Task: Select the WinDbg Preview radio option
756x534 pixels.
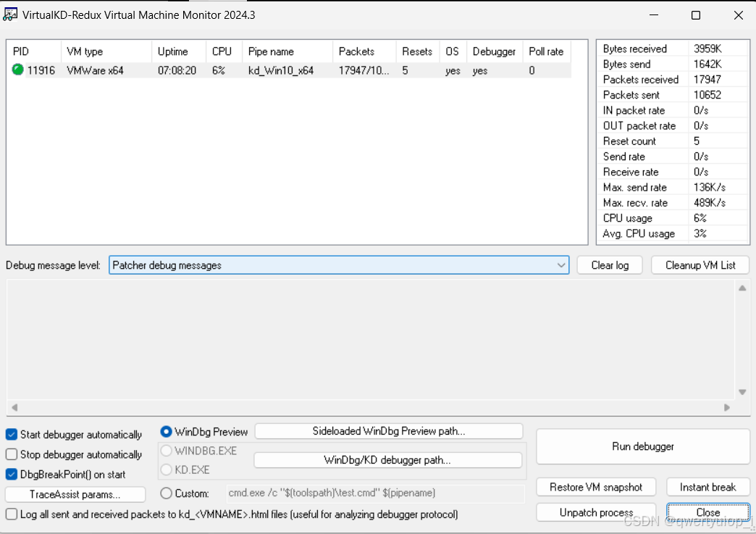Action: 166,431
